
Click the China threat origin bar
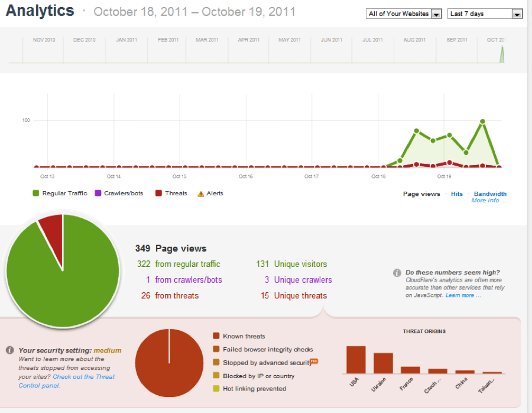coord(465,372)
